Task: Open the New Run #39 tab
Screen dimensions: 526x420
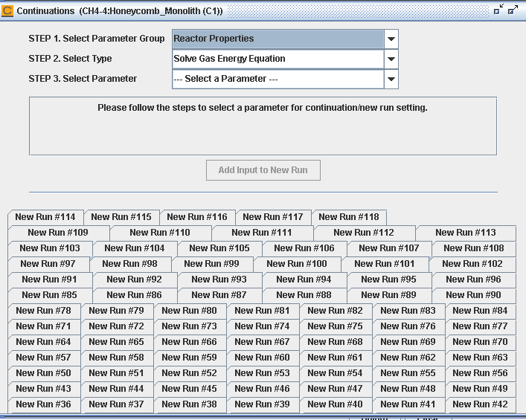Action: 263,404
